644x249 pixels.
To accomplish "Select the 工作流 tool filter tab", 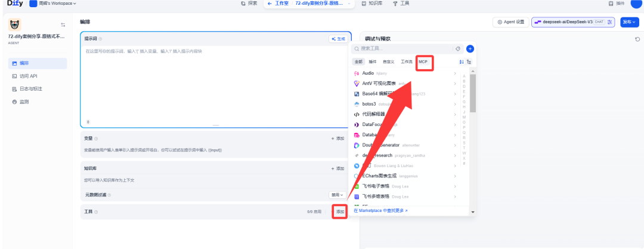I will pyautogui.click(x=406, y=62).
